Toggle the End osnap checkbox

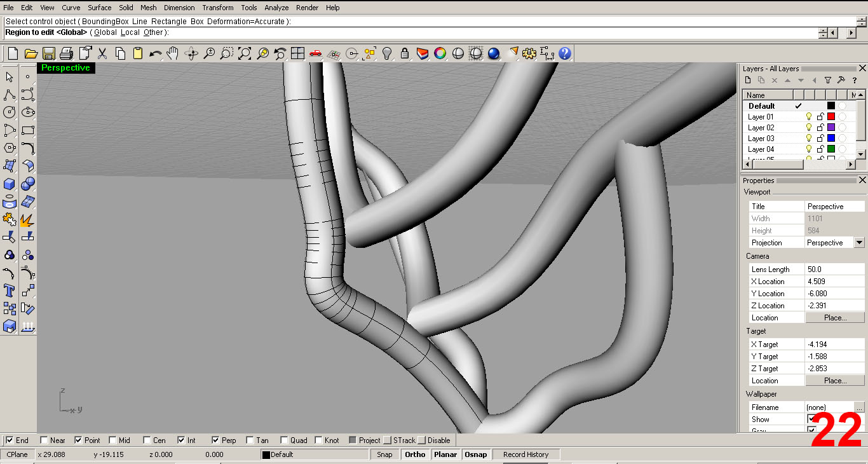click(10, 440)
